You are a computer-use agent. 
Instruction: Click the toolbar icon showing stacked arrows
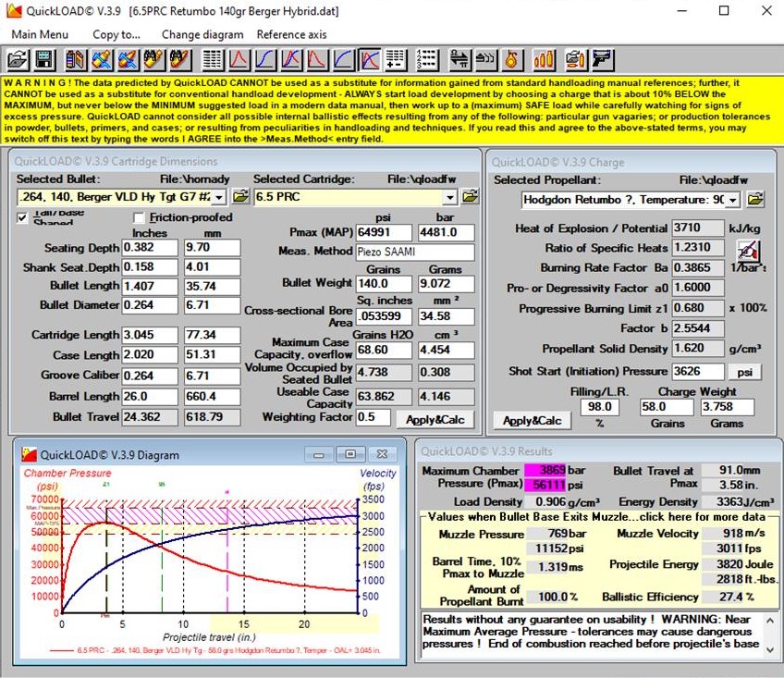485,59
